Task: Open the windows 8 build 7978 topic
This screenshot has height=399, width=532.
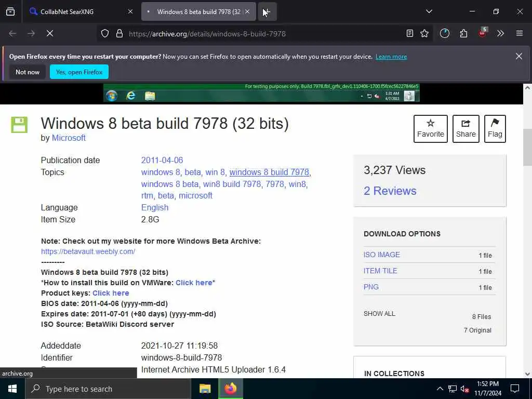Action: click(x=269, y=172)
